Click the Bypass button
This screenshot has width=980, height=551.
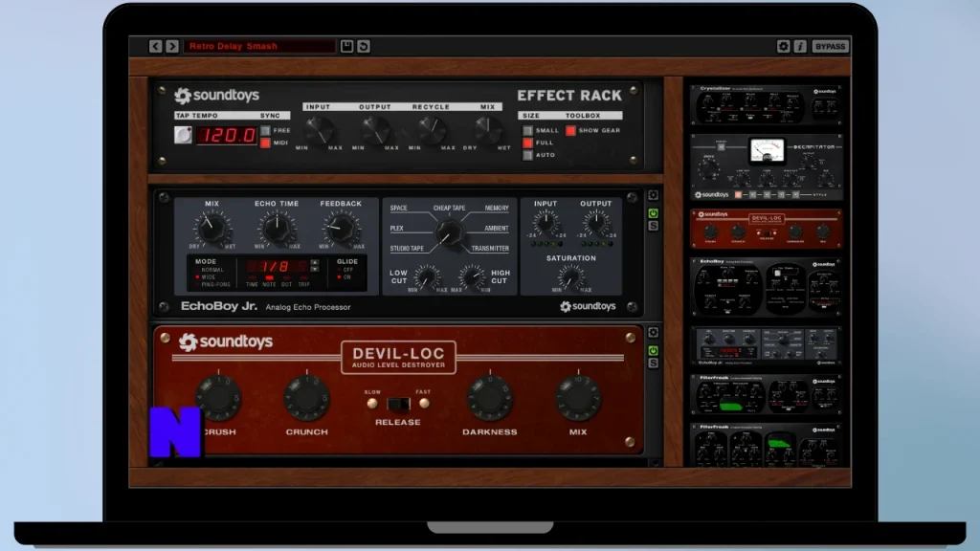click(x=830, y=46)
